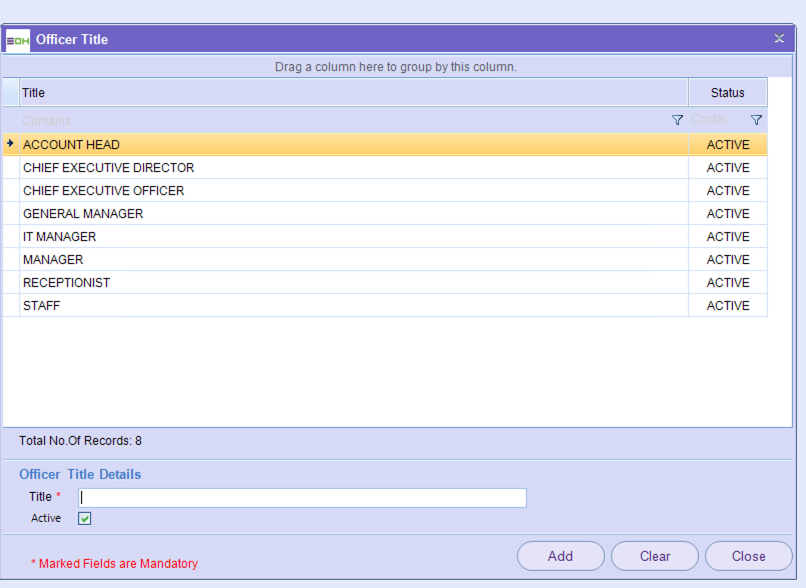Focus the Title text input field
This screenshot has width=806, height=588.
click(x=302, y=497)
